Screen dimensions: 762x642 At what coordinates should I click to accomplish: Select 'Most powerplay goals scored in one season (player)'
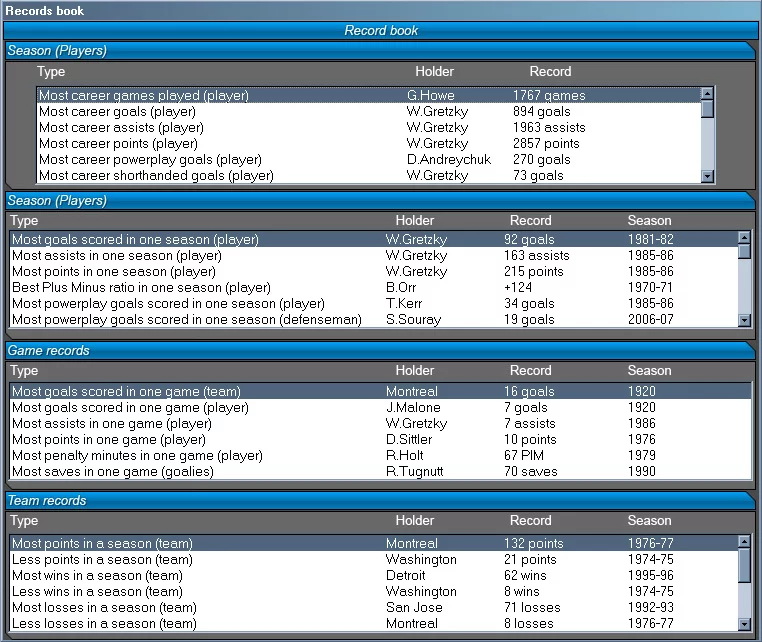click(373, 303)
